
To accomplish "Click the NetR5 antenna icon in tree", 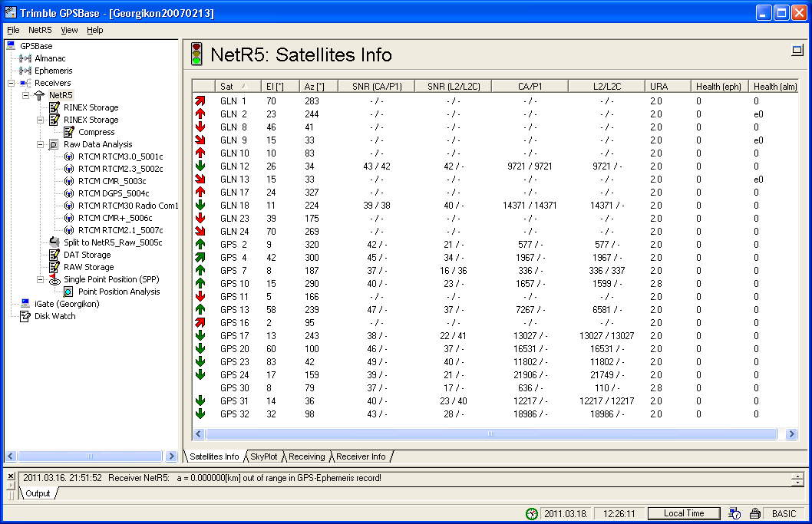I will pos(39,95).
